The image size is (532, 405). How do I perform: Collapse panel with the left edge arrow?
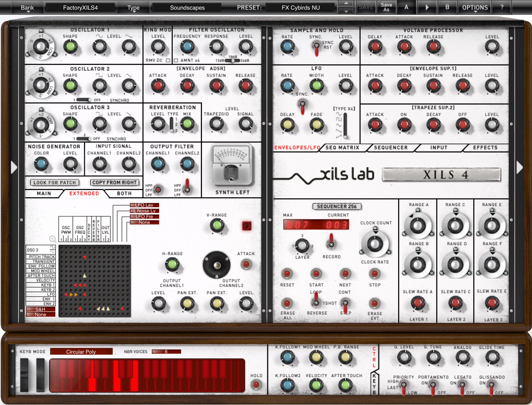pyautogui.click(x=14, y=167)
